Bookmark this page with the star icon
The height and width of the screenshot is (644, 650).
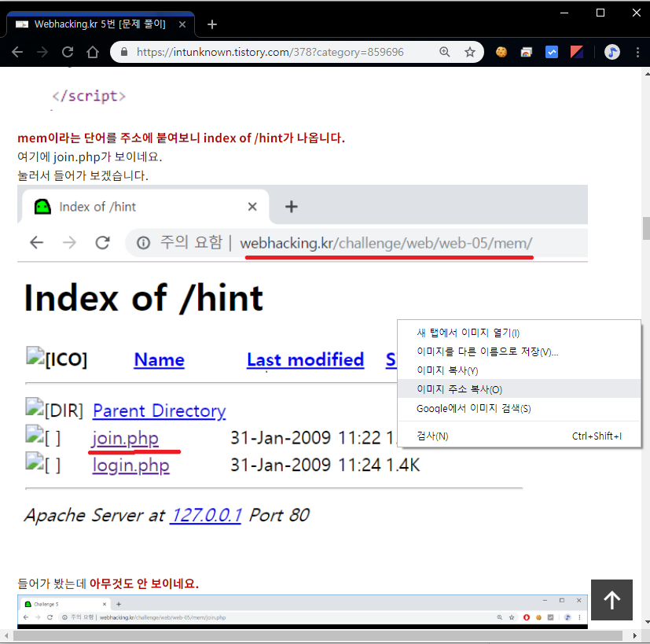470,52
